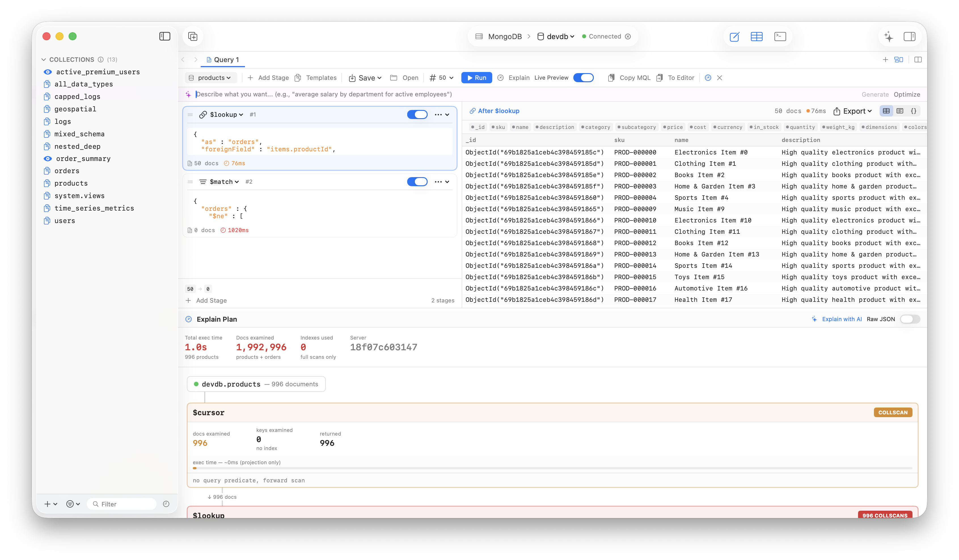Disable the $match stage toggle
The image size is (959, 560).
coord(417,181)
